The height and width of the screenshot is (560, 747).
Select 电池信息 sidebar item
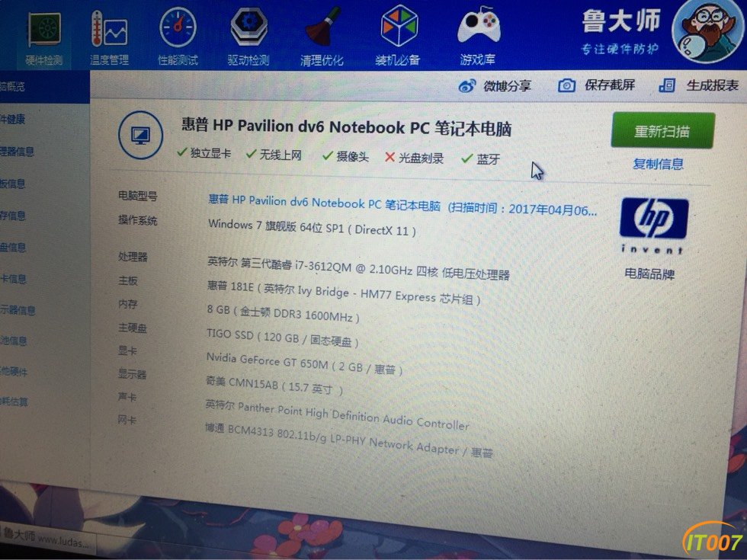point(14,341)
